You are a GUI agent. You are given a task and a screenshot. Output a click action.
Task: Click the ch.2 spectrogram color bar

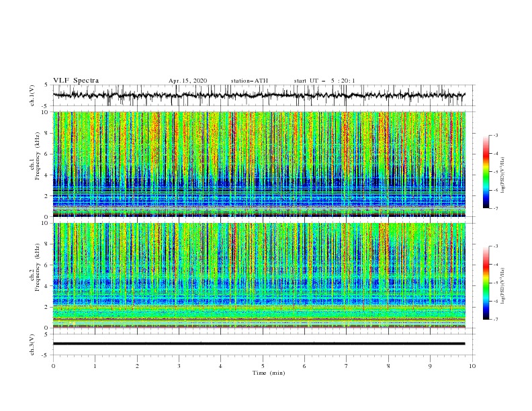[486, 283]
